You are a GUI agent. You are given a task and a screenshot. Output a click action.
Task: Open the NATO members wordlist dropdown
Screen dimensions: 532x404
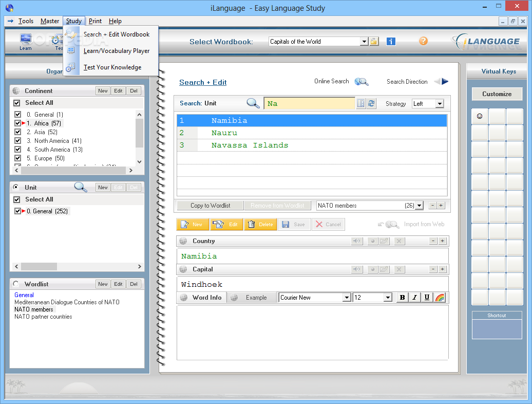pyautogui.click(x=420, y=206)
